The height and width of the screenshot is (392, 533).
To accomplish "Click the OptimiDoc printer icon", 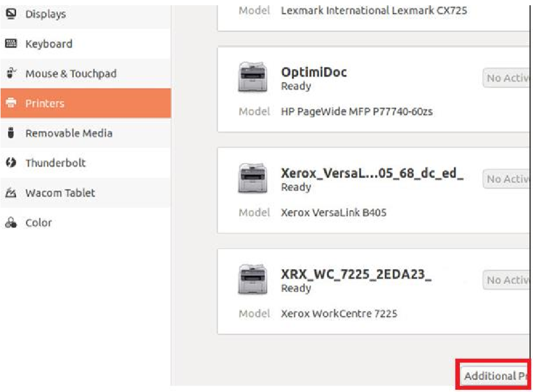I will click(x=253, y=78).
